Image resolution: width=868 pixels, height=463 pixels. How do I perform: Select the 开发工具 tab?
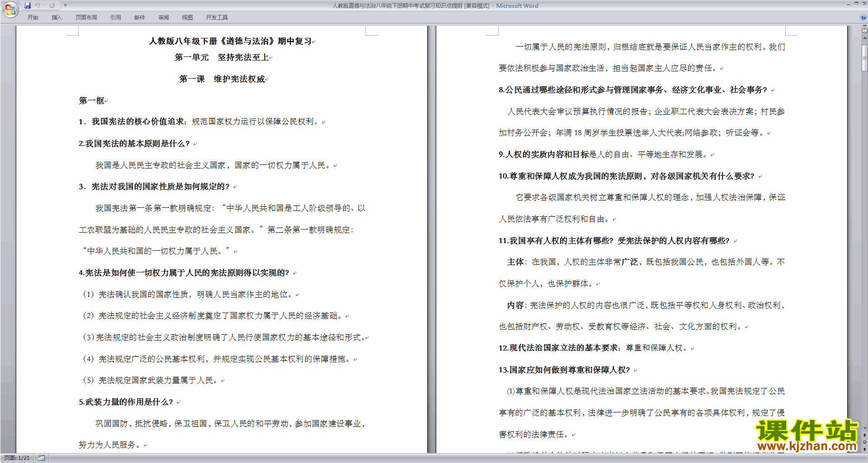point(217,18)
